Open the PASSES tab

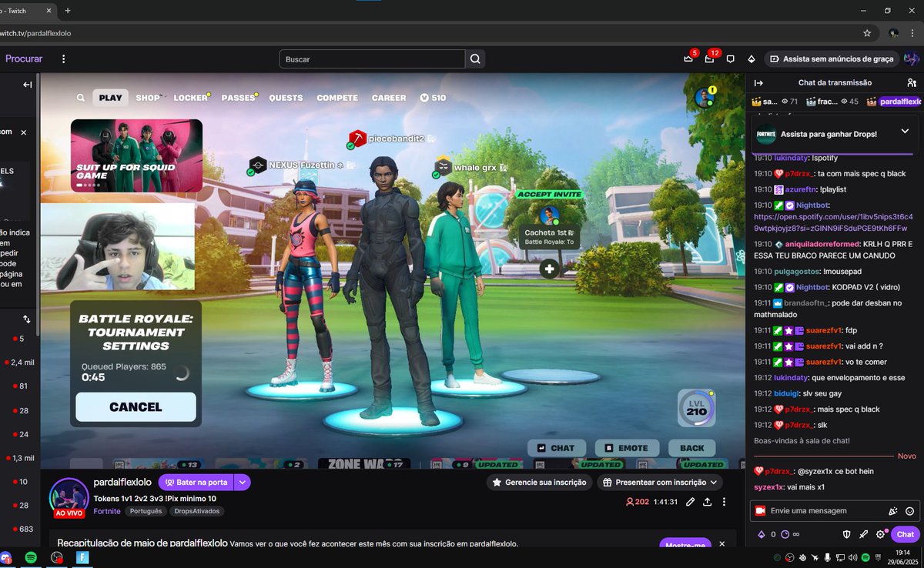[238, 98]
